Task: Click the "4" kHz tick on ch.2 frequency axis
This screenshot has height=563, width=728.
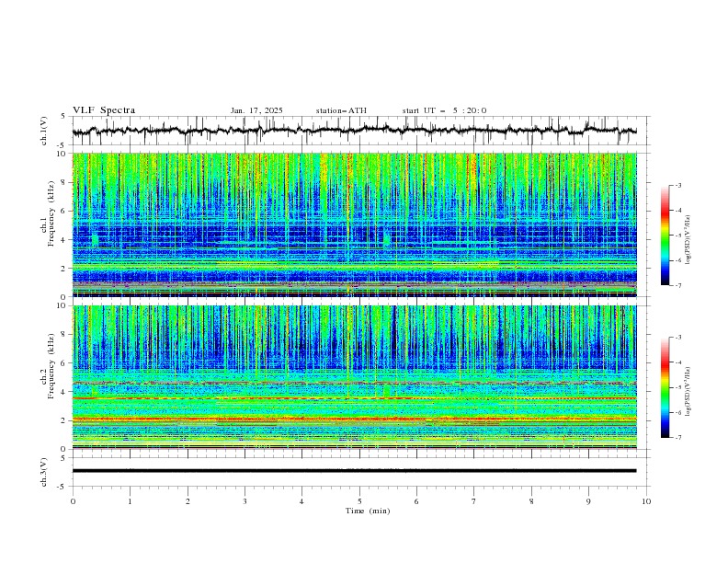Action: [x=65, y=392]
